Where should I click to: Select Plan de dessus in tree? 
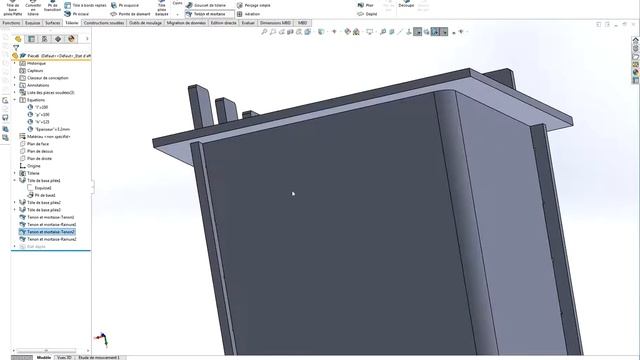tap(40, 151)
